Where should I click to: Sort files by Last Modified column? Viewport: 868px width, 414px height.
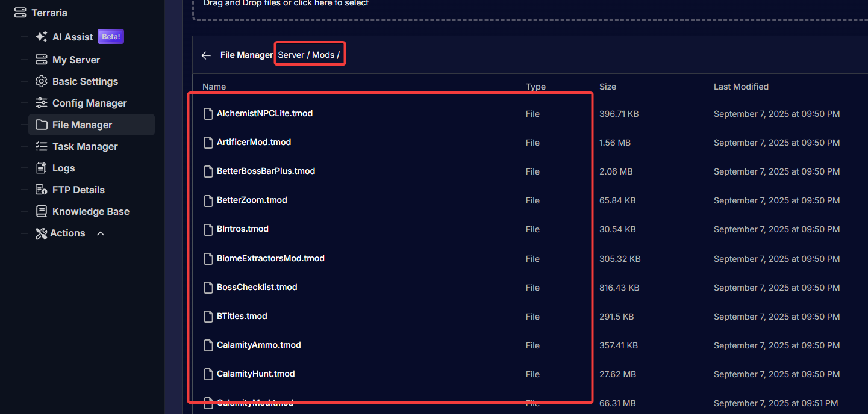[741, 87]
